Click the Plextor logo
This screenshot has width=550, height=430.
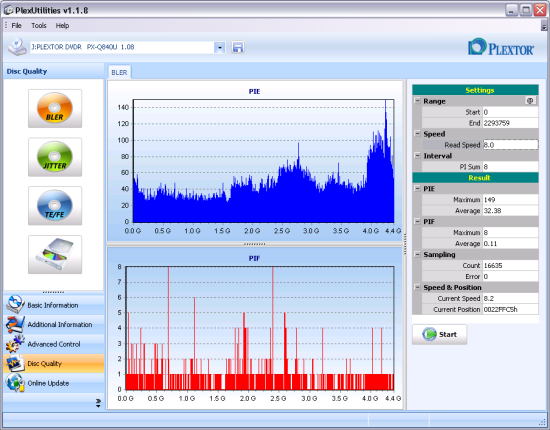pyautogui.click(x=501, y=47)
